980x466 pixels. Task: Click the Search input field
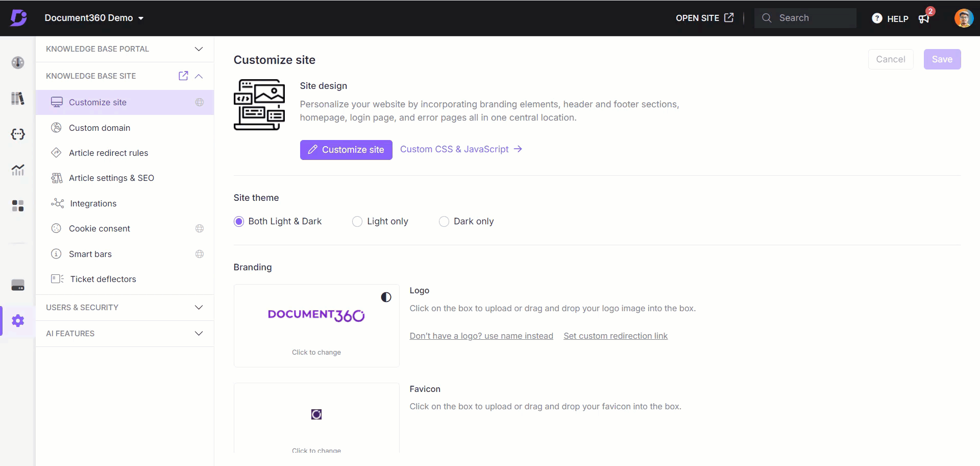[805, 18]
